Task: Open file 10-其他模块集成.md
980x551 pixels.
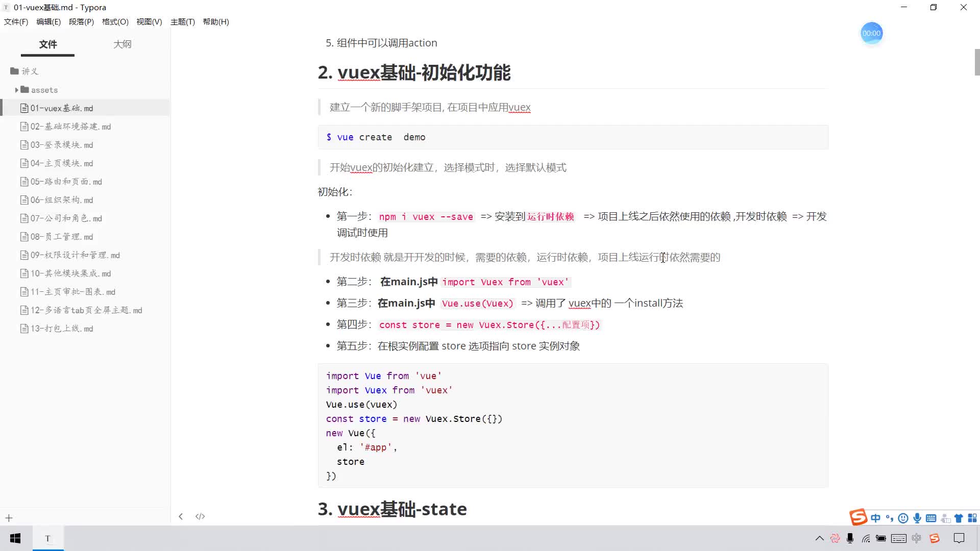Action: tap(86, 273)
